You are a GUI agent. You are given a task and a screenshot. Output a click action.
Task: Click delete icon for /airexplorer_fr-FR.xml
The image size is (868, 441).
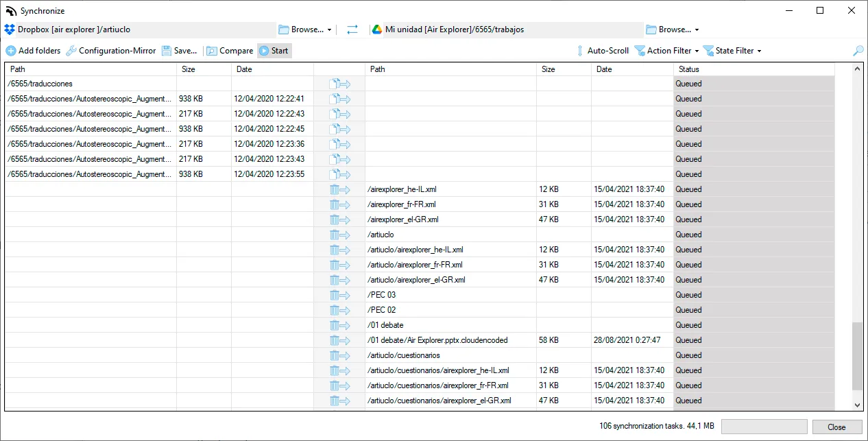coord(339,204)
